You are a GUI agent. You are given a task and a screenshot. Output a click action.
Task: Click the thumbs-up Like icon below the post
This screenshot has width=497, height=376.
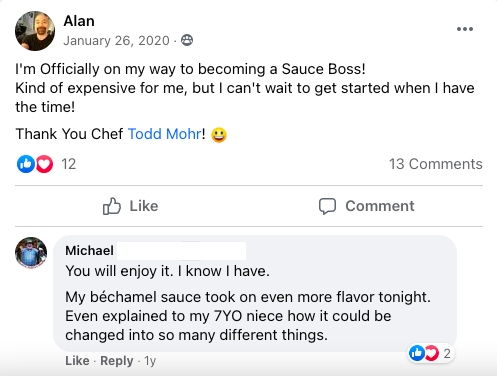pyautogui.click(x=112, y=206)
